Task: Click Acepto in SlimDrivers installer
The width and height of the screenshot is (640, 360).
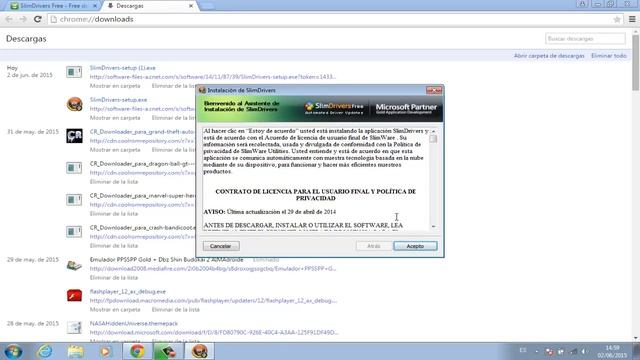Action: [415, 246]
